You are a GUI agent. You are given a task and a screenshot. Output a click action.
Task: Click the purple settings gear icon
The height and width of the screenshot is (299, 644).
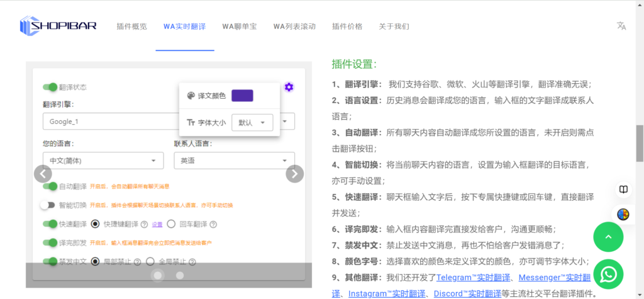coord(289,87)
